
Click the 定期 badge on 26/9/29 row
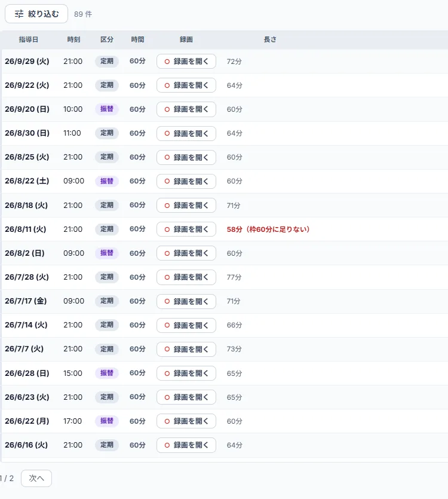106,61
